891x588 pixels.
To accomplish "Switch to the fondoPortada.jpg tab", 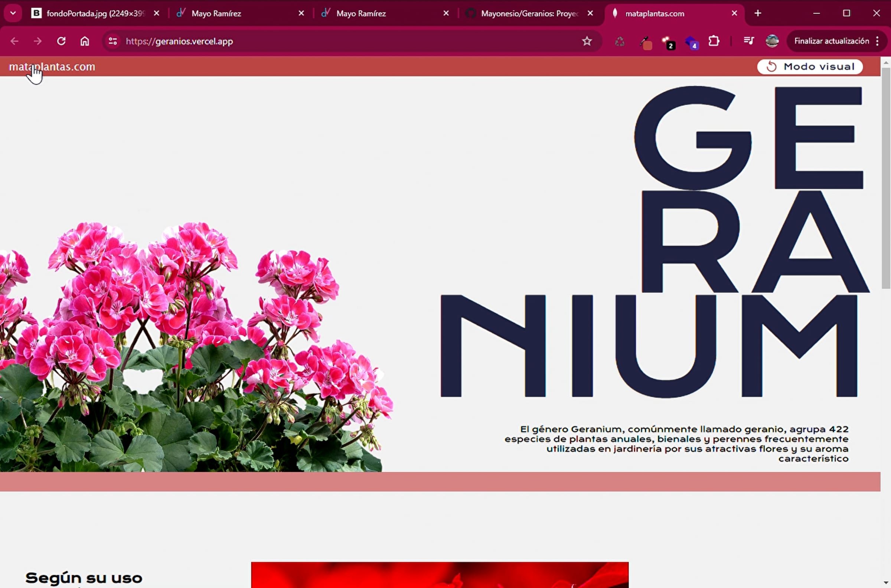I will pos(94,13).
